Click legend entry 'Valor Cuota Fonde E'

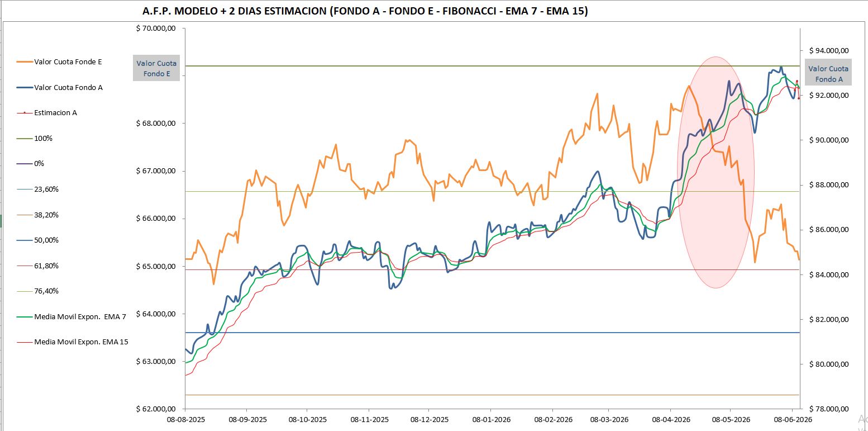(x=59, y=62)
